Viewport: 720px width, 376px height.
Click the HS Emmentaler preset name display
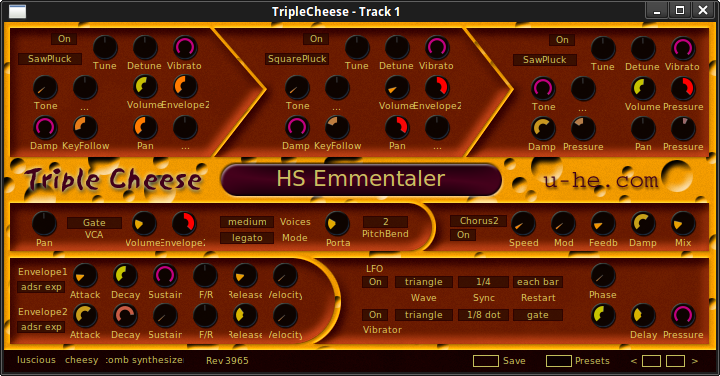(361, 180)
